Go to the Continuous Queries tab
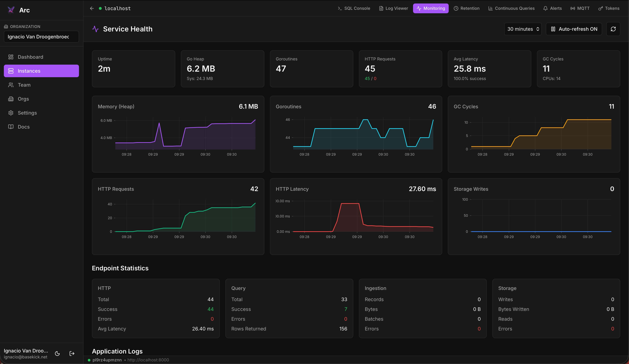This screenshot has width=629, height=364. point(511,9)
